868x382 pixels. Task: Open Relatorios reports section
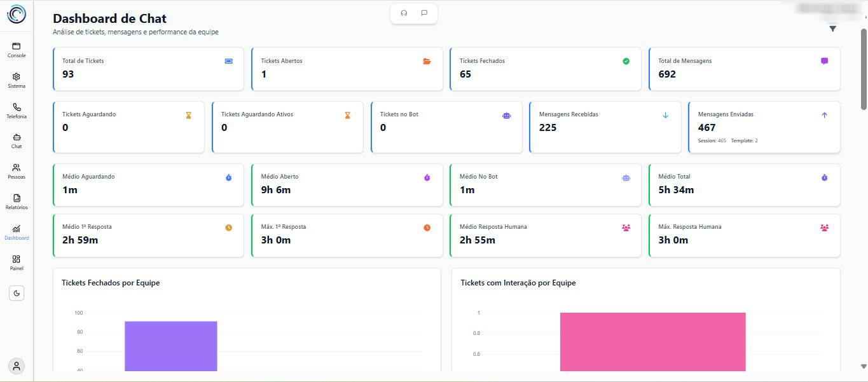(x=17, y=201)
